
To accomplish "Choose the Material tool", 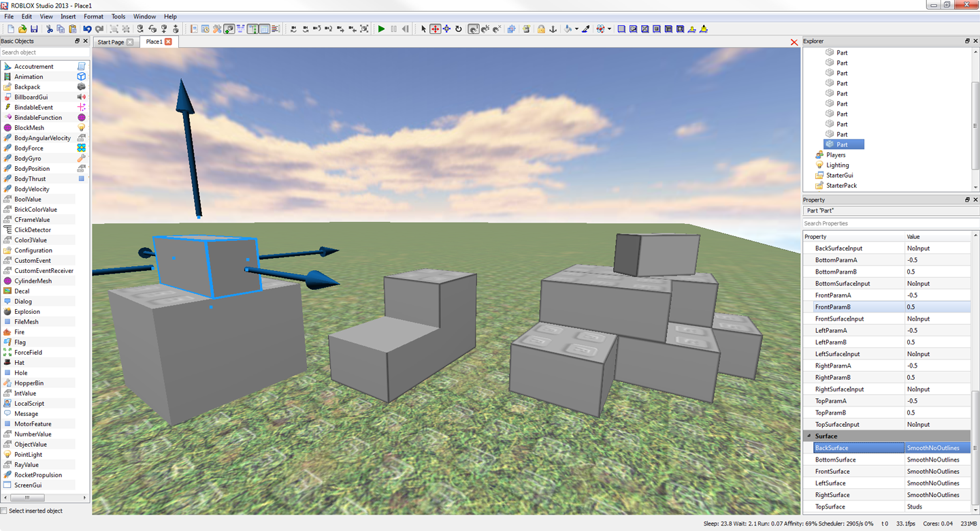I will click(x=601, y=29).
